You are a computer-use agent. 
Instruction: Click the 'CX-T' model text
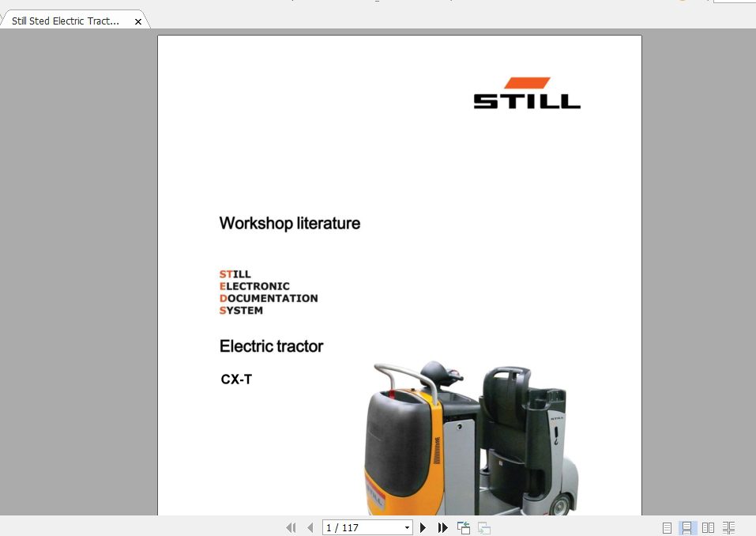coord(236,379)
